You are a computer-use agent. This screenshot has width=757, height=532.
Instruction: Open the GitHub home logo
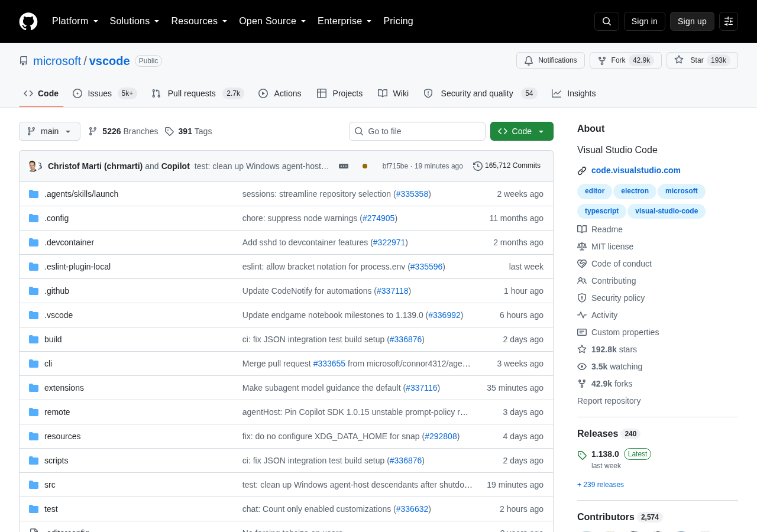coord(28,21)
